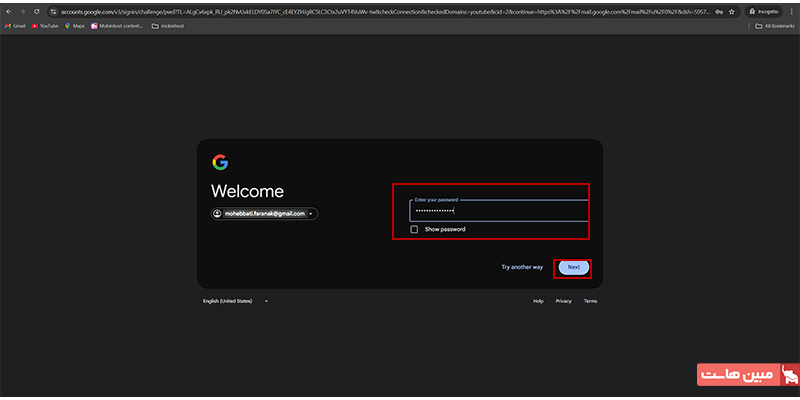Click the Welcome heading text
The width and height of the screenshot is (800, 400).
tap(247, 191)
